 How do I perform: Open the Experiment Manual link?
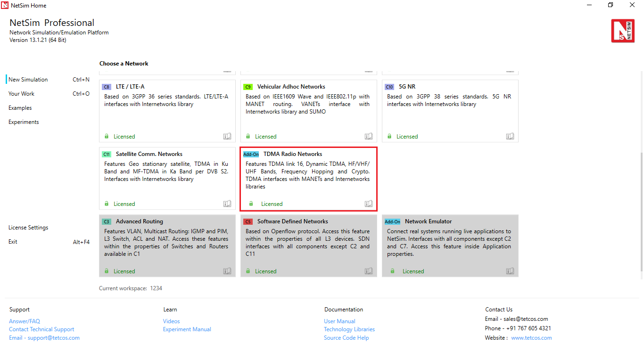click(x=187, y=329)
